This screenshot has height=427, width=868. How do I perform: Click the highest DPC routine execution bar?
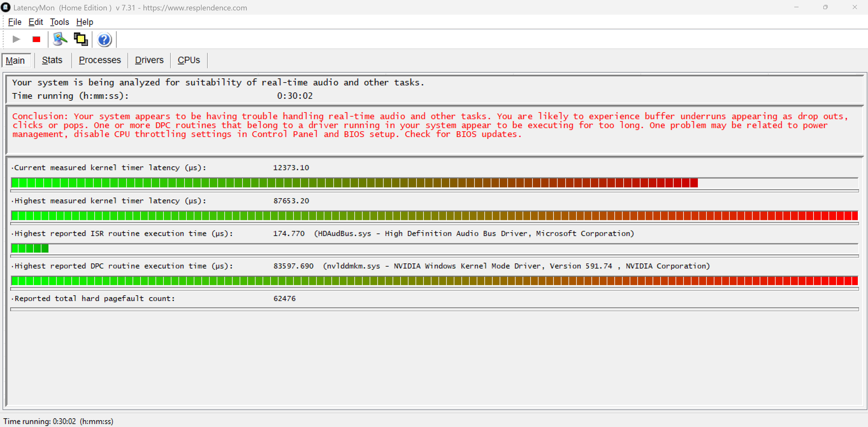click(x=434, y=280)
